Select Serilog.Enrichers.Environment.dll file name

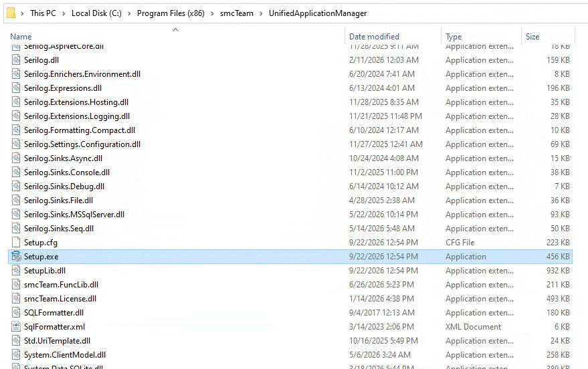point(82,74)
